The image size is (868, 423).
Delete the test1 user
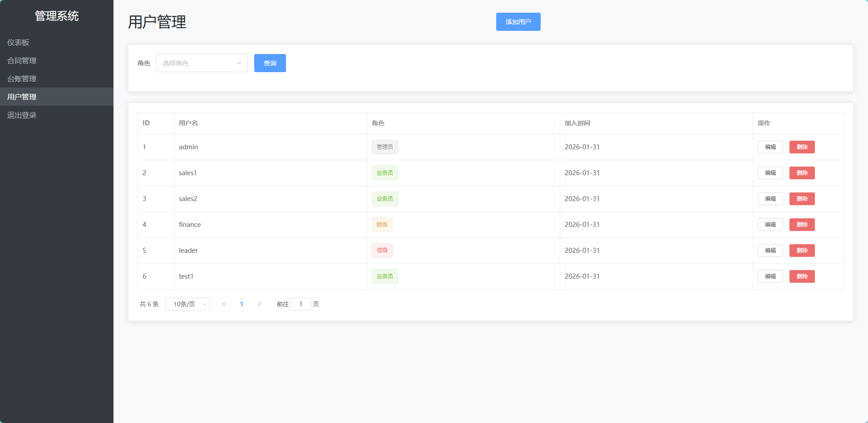click(802, 276)
